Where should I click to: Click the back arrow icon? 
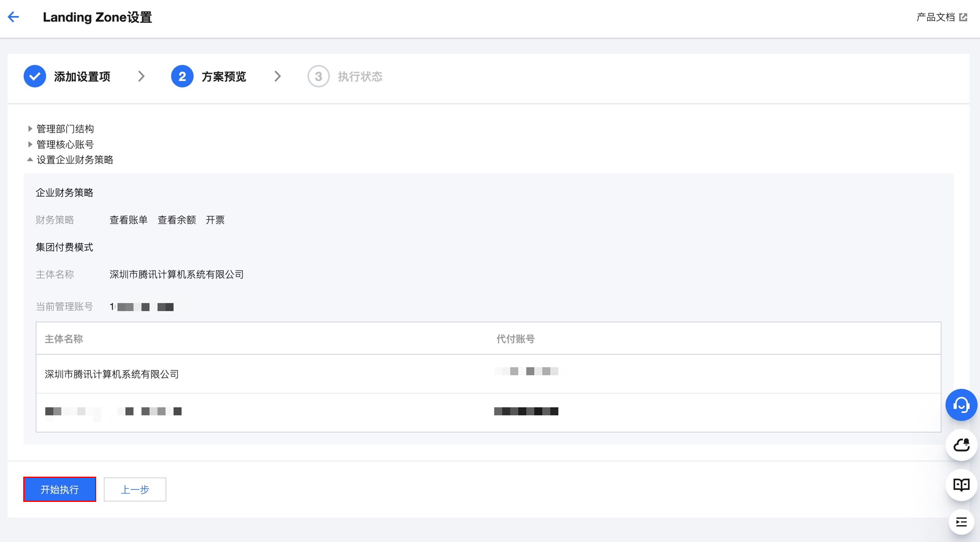(x=13, y=17)
